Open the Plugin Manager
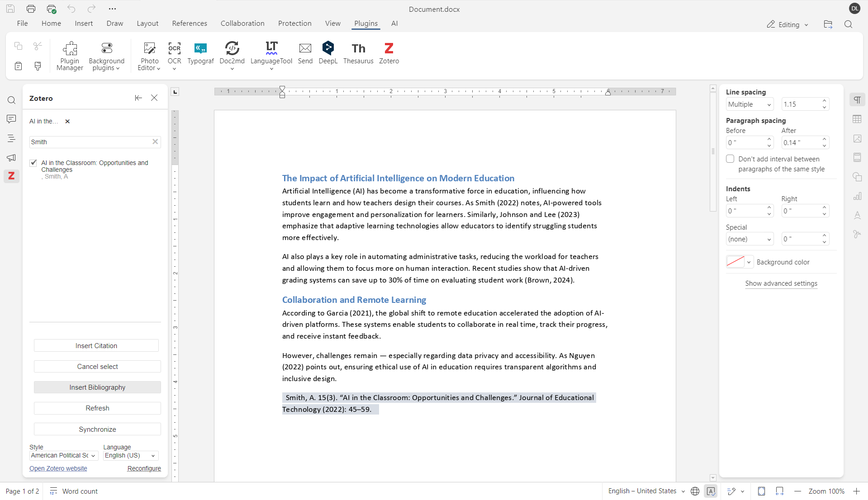The image size is (868, 500). coord(69,55)
